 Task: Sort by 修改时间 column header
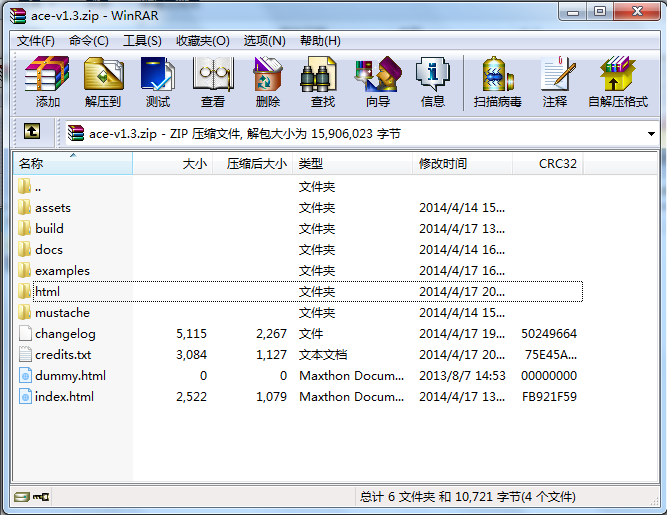point(462,163)
